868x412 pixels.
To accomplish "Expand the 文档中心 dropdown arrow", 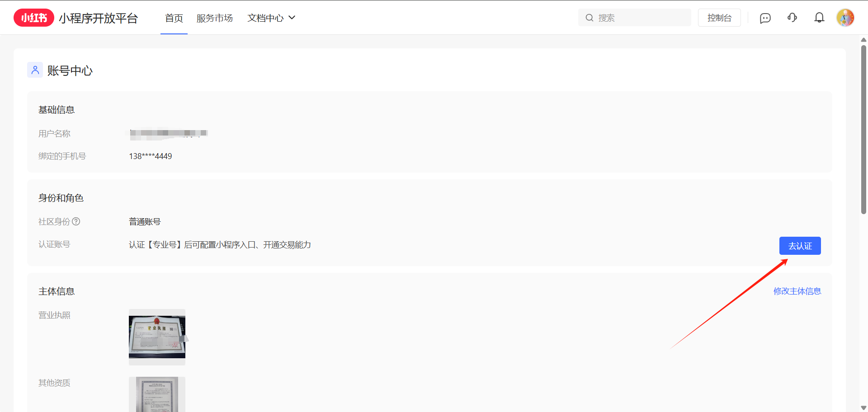I will tap(292, 18).
